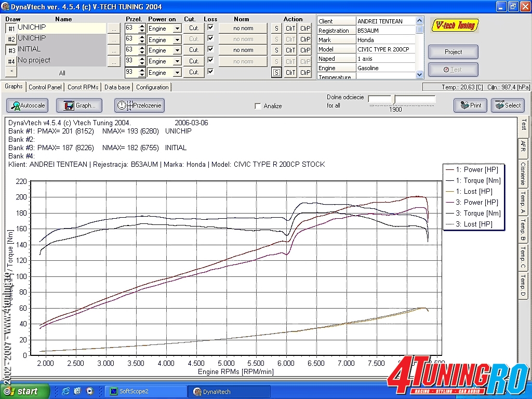Open the Data base tab

pos(117,87)
